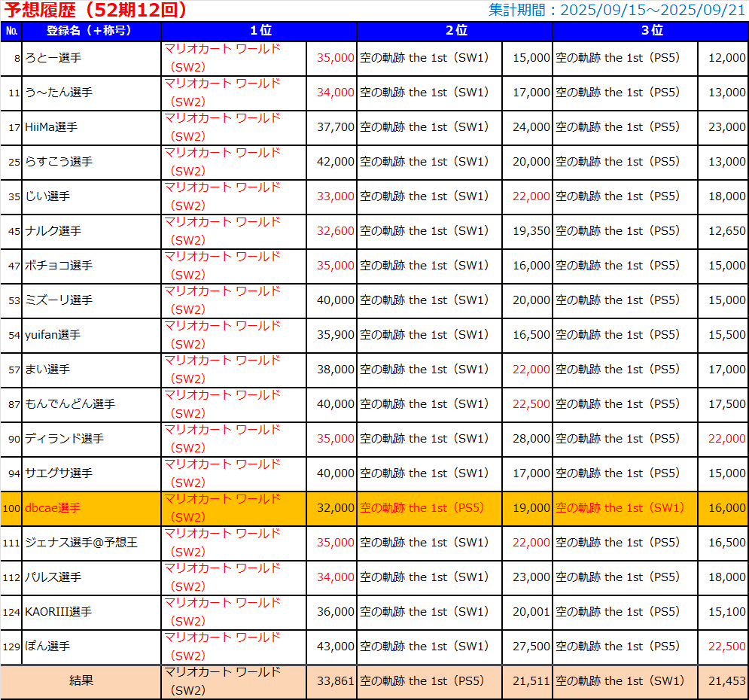Click yuifan選手 name cell

[52, 335]
